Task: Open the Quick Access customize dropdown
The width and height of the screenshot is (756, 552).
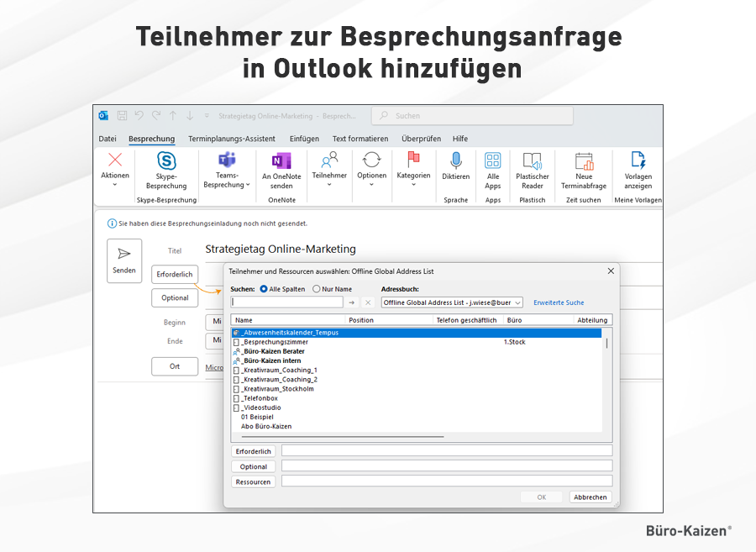Action: click(x=207, y=116)
